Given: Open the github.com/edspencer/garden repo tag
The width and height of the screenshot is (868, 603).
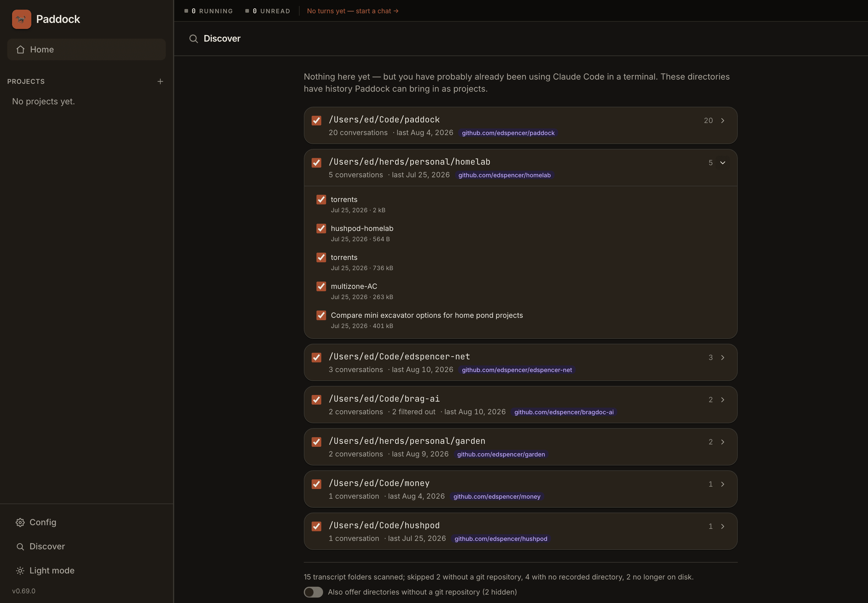Looking at the screenshot, I should click(x=501, y=455).
